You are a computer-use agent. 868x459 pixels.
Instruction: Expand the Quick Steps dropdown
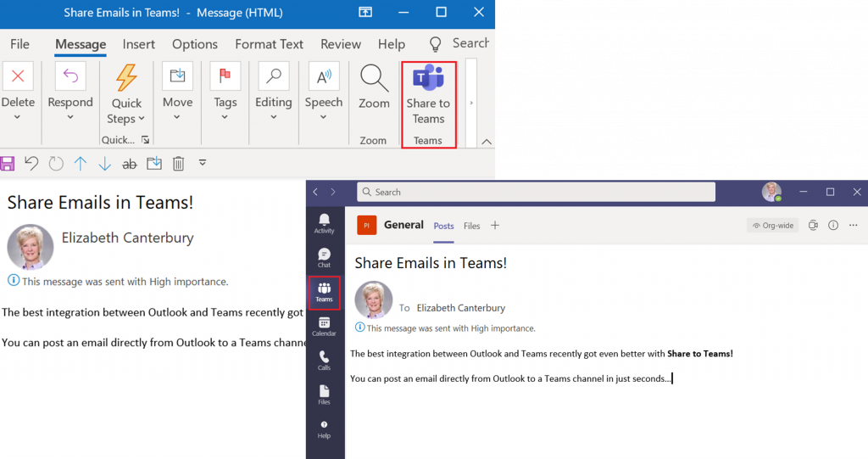click(142, 119)
